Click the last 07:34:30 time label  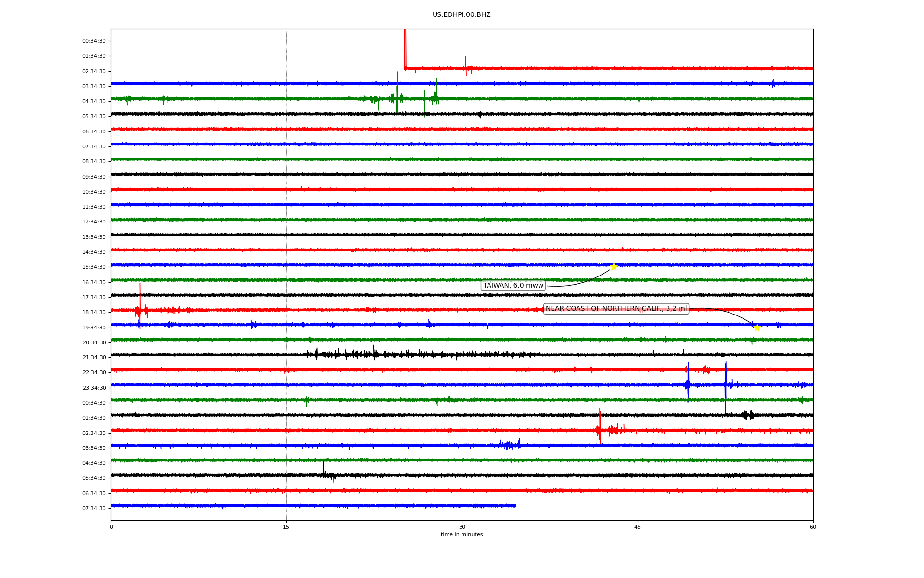pos(94,508)
